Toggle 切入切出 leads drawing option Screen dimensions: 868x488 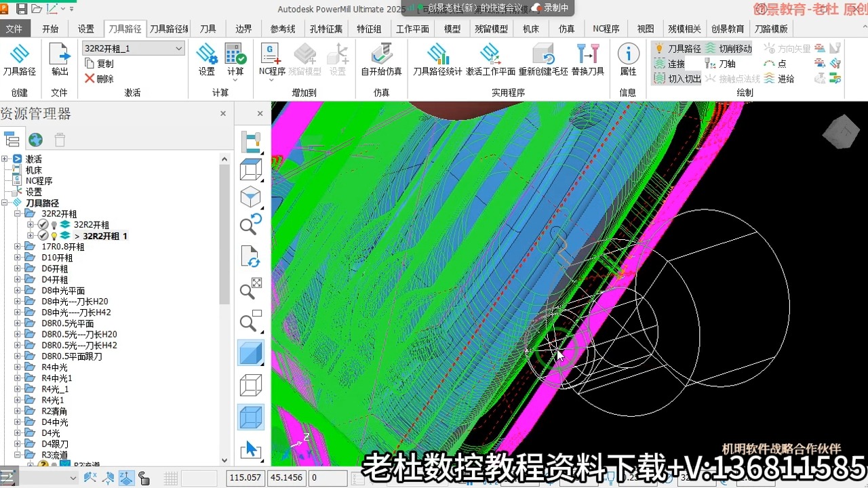(677, 78)
